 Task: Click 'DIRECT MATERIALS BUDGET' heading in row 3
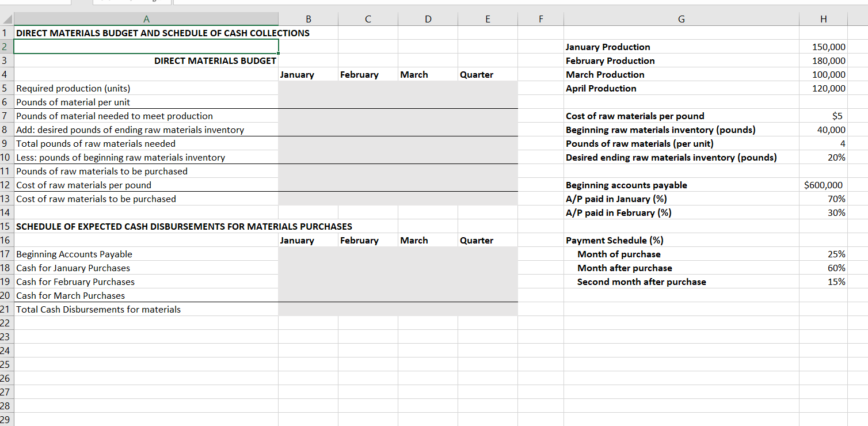click(215, 60)
